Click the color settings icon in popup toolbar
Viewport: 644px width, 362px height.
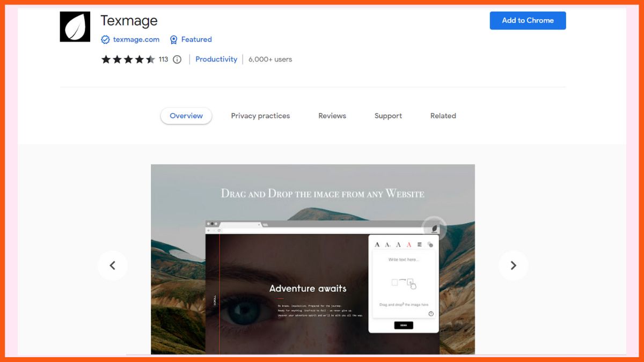click(x=429, y=245)
